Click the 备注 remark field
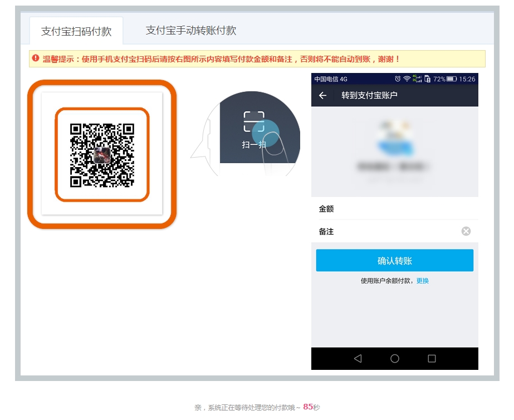 click(395, 232)
